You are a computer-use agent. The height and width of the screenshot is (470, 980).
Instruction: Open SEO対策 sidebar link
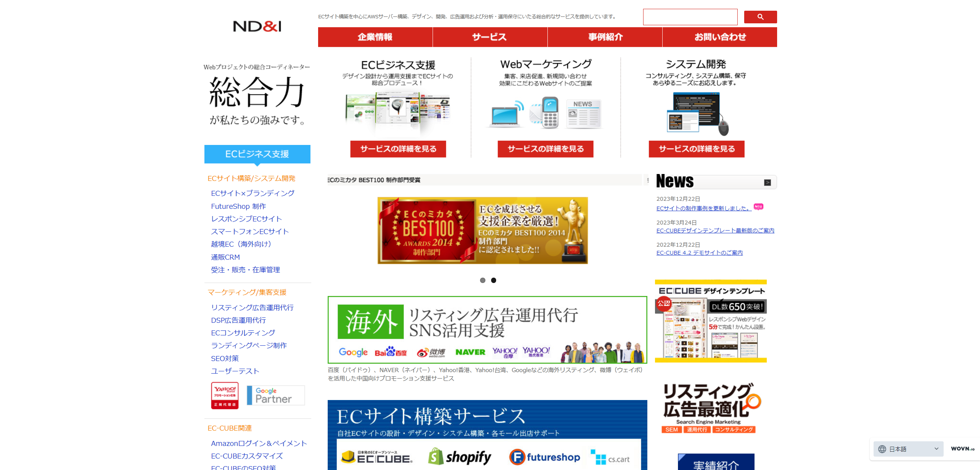(225, 359)
